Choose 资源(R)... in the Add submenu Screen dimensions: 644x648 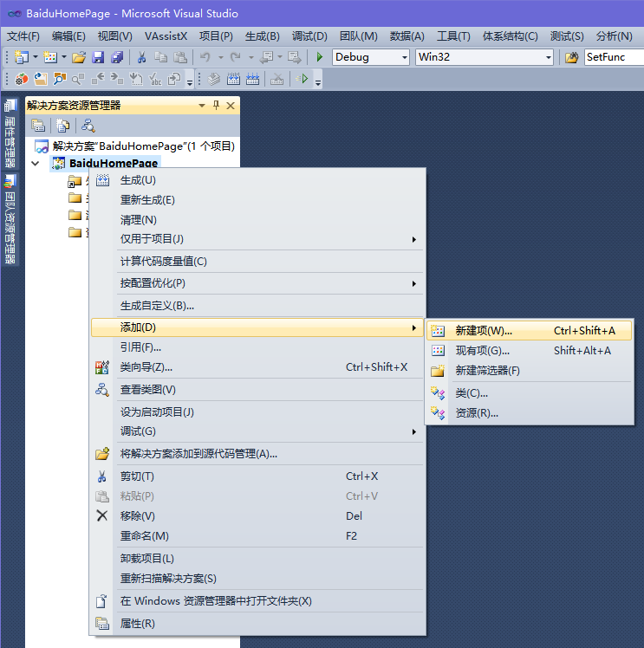(530, 413)
